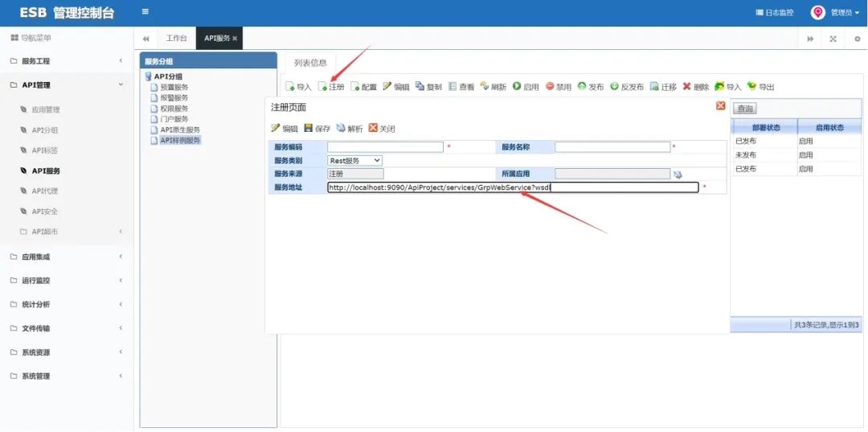868x432 pixels.
Task: Click the 查看 toolbar button
Action: coord(461,87)
